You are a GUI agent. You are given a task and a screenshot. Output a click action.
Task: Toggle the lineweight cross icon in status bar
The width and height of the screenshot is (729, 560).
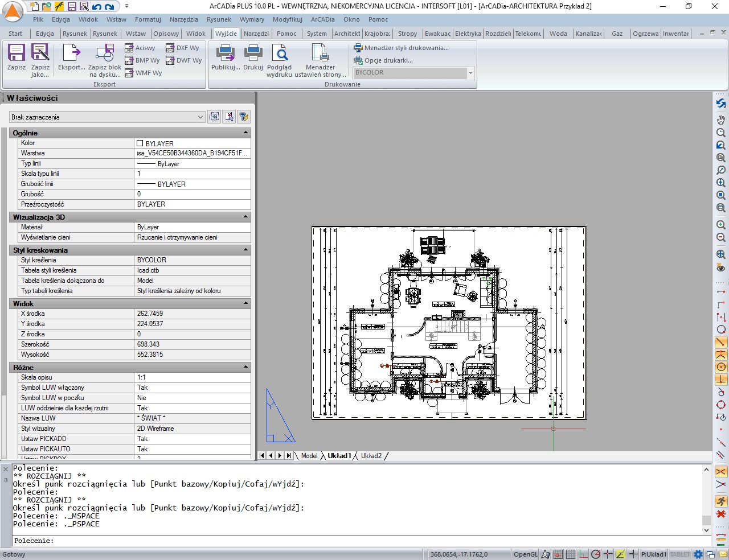(633, 554)
